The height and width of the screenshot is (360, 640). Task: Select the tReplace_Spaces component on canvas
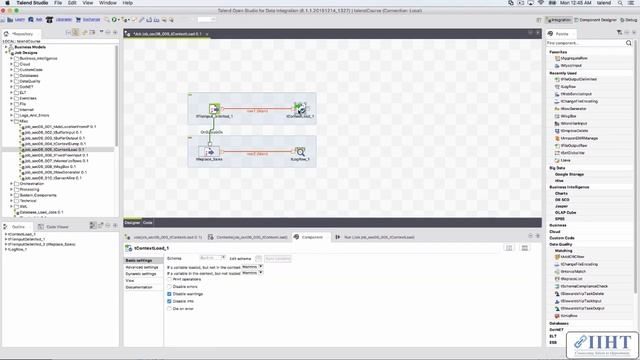click(x=209, y=152)
